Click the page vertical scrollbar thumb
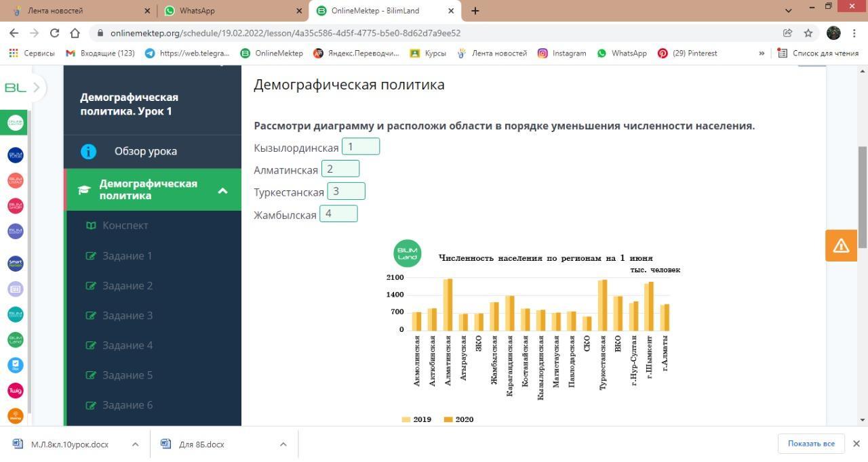 pos(863,196)
